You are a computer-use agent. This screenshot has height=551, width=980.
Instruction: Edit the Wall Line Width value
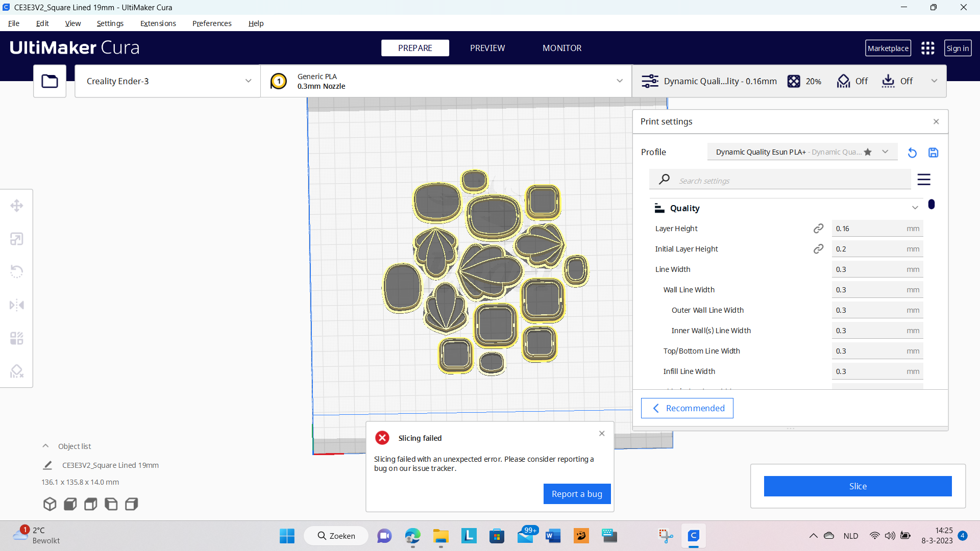pos(877,290)
